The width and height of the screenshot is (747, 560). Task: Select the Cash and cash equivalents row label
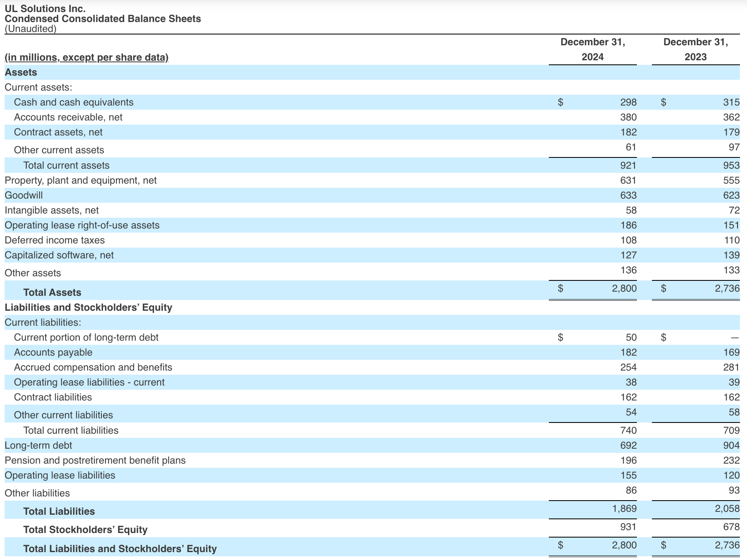[74, 102]
